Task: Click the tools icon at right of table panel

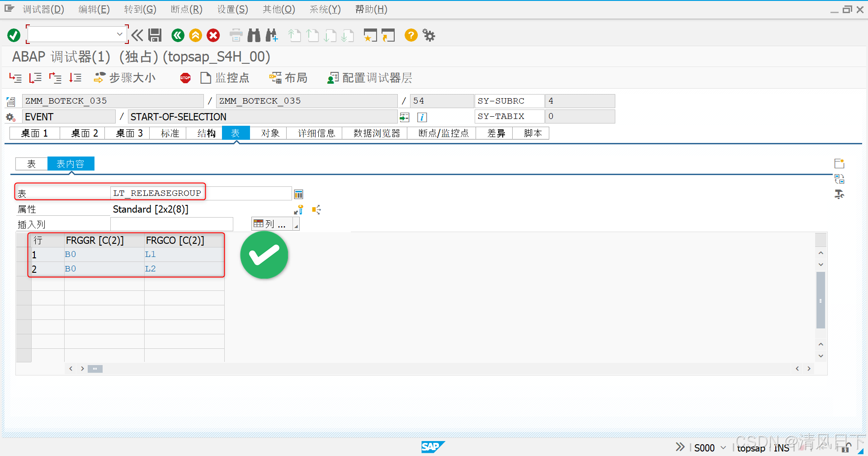Action: pos(839,195)
